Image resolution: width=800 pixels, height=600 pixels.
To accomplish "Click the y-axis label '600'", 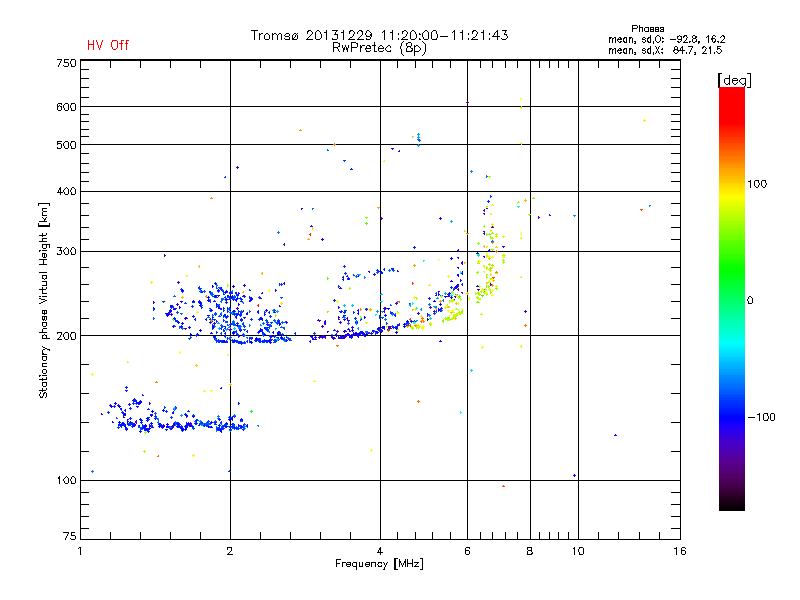I will pos(66,107).
